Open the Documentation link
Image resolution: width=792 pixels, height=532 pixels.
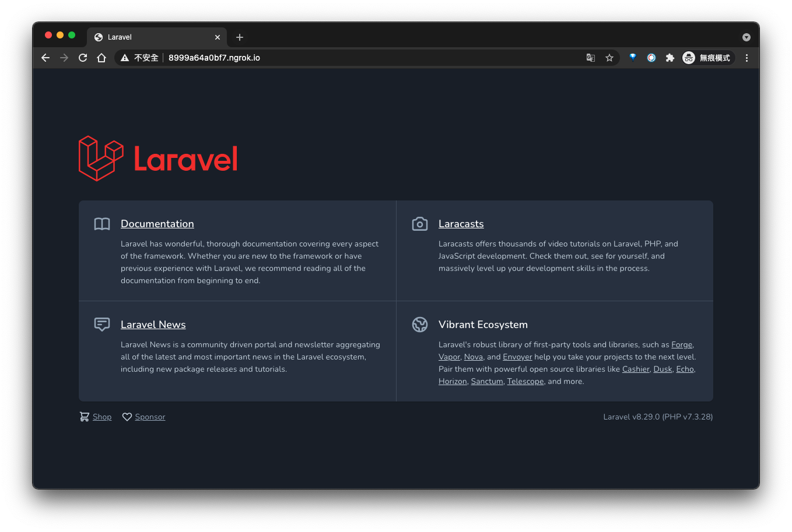click(157, 224)
